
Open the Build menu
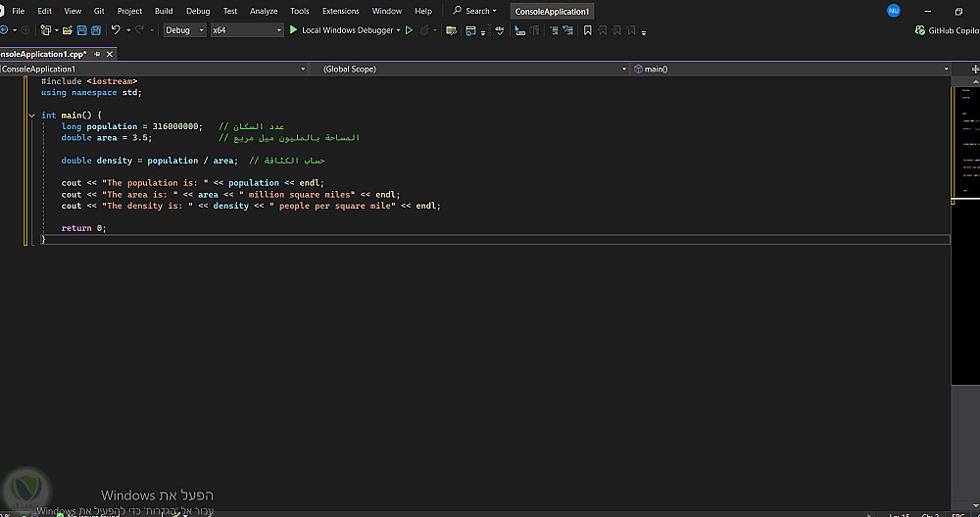[x=164, y=11]
